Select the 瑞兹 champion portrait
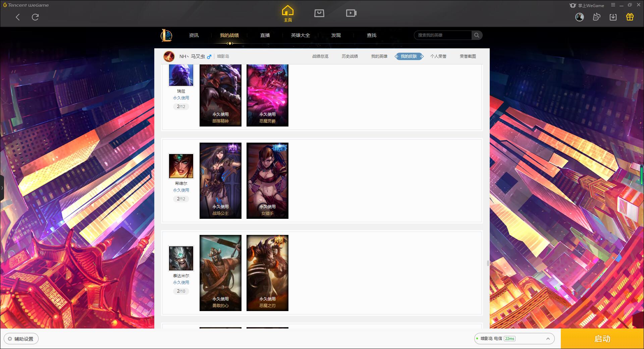Viewport: 644px width, 349px height. pyautogui.click(x=181, y=75)
